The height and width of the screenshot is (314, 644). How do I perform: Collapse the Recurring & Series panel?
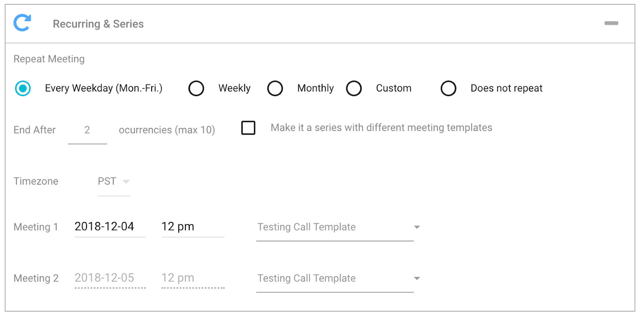(x=611, y=23)
